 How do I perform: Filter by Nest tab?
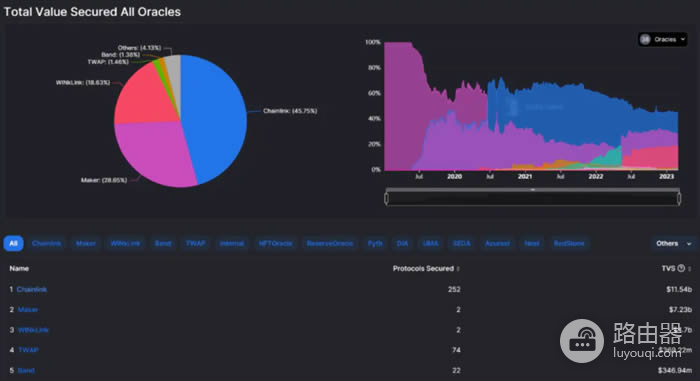click(532, 243)
